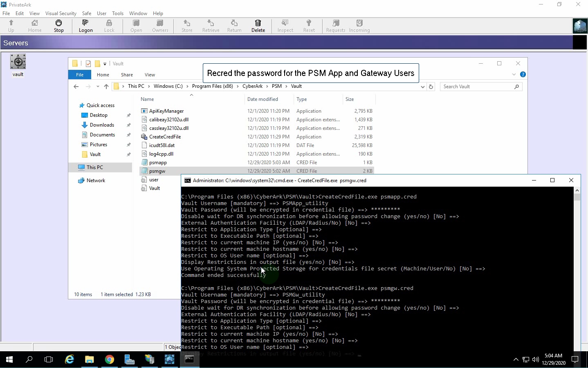The height and width of the screenshot is (368, 588).
Task: Open the notification center
Action: tap(575, 359)
